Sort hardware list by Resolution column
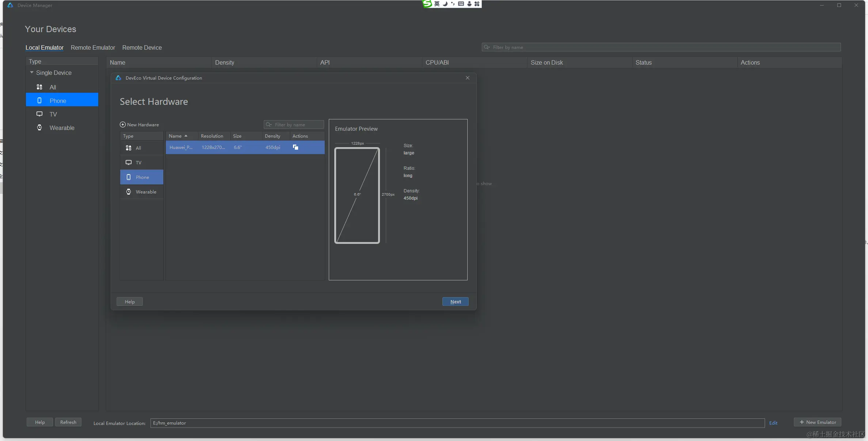 pos(212,136)
